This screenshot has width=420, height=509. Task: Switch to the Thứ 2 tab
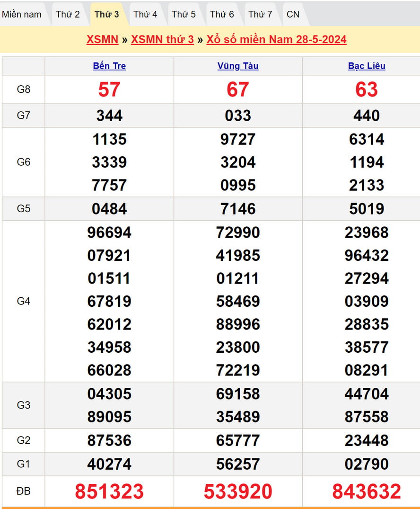pos(68,14)
